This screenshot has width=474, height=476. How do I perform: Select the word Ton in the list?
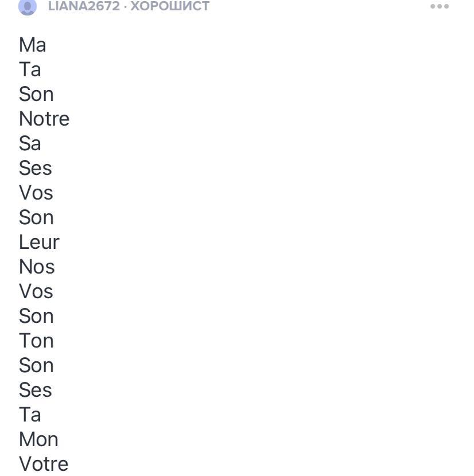(36, 341)
